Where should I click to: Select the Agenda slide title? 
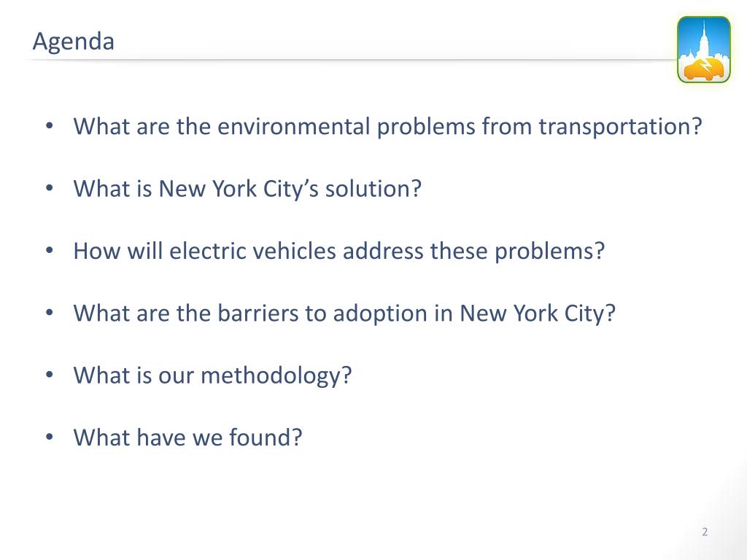coord(74,42)
